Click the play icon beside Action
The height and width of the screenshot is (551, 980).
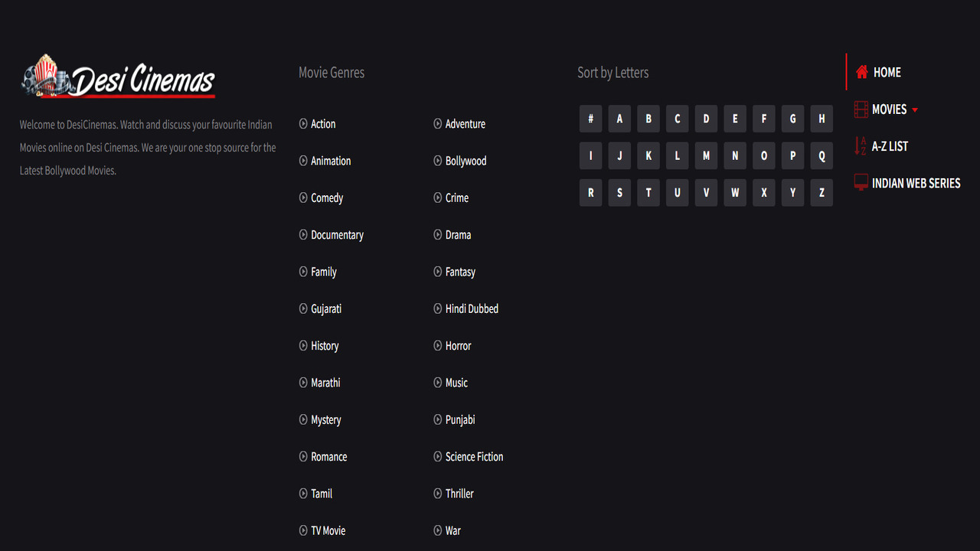point(303,123)
